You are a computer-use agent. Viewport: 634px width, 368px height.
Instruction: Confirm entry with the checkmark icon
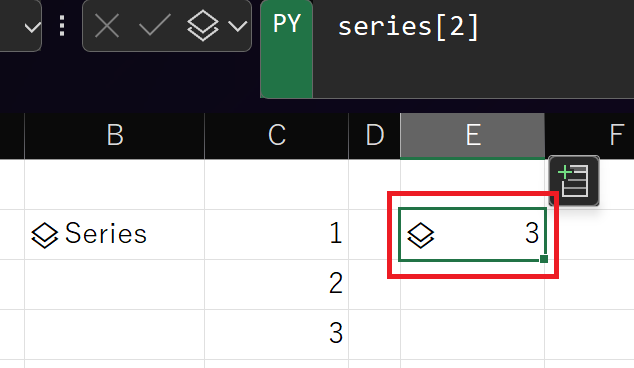tap(154, 25)
